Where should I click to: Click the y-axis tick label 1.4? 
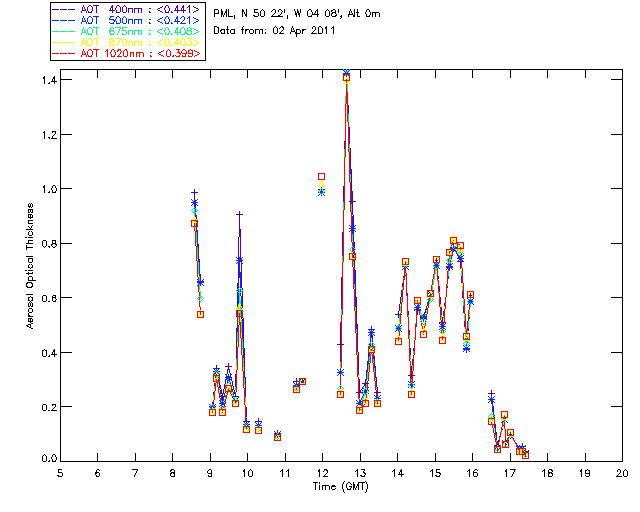pos(49,80)
